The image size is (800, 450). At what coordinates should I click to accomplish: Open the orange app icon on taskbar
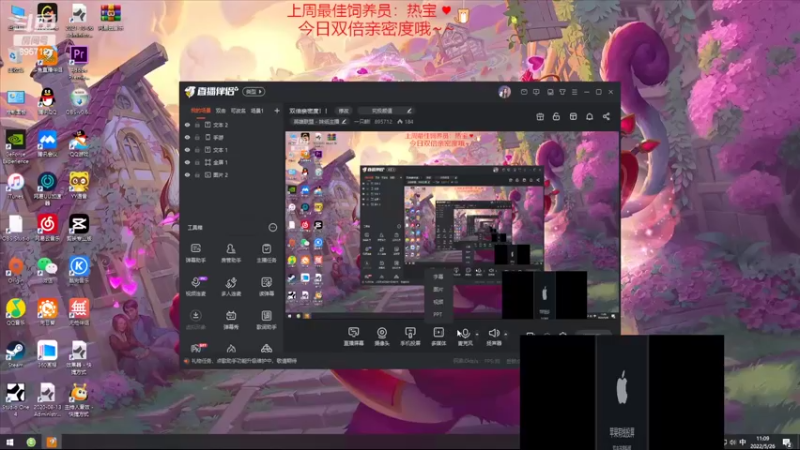coord(52,442)
